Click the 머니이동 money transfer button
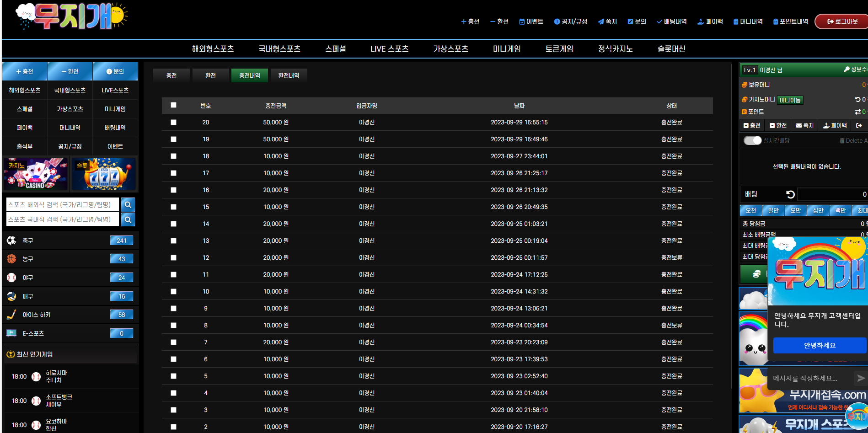Viewport: 868px width, 433px height. (x=790, y=100)
